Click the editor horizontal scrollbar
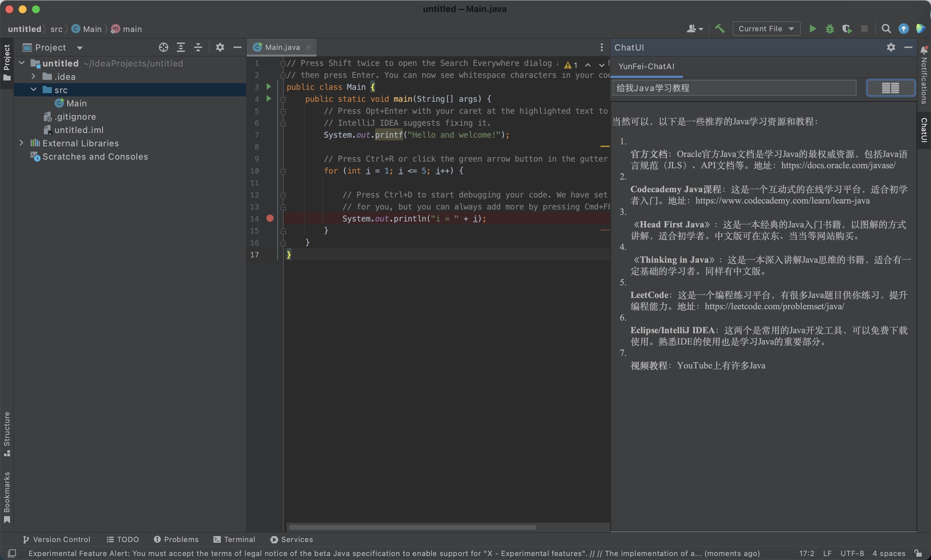The image size is (931, 560). pyautogui.click(x=412, y=527)
